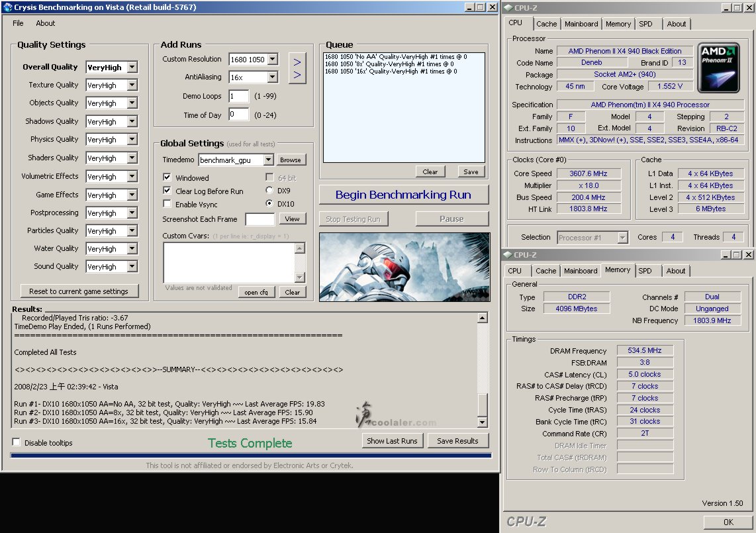Click the Crysis app icon in title bar

click(7, 7)
